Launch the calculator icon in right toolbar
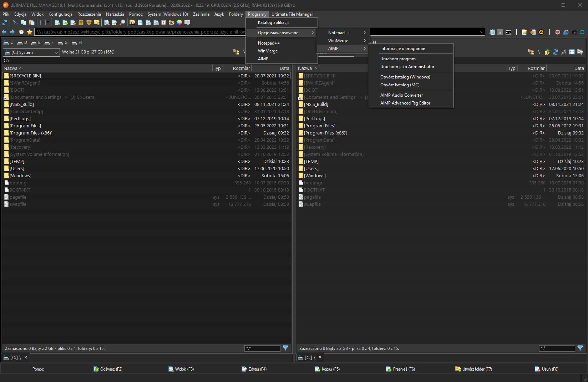Image resolution: width=588 pixels, height=382 pixels. pyautogui.click(x=500, y=32)
